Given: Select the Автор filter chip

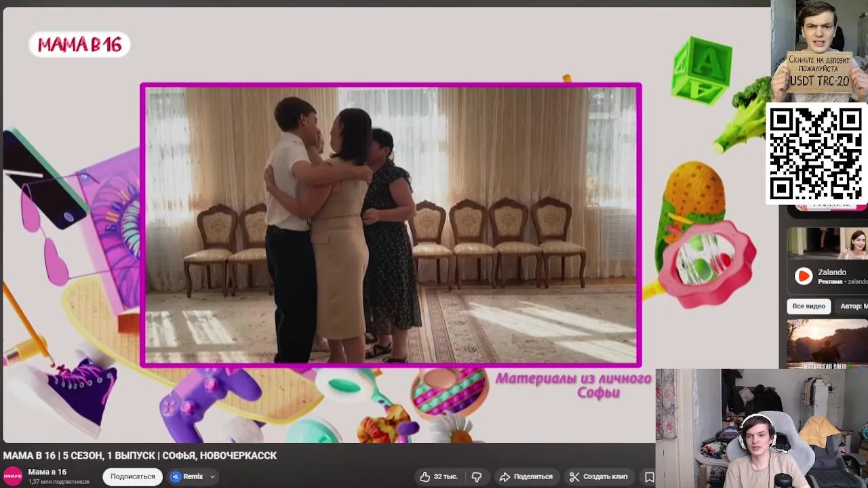Looking at the screenshot, I should [x=852, y=306].
